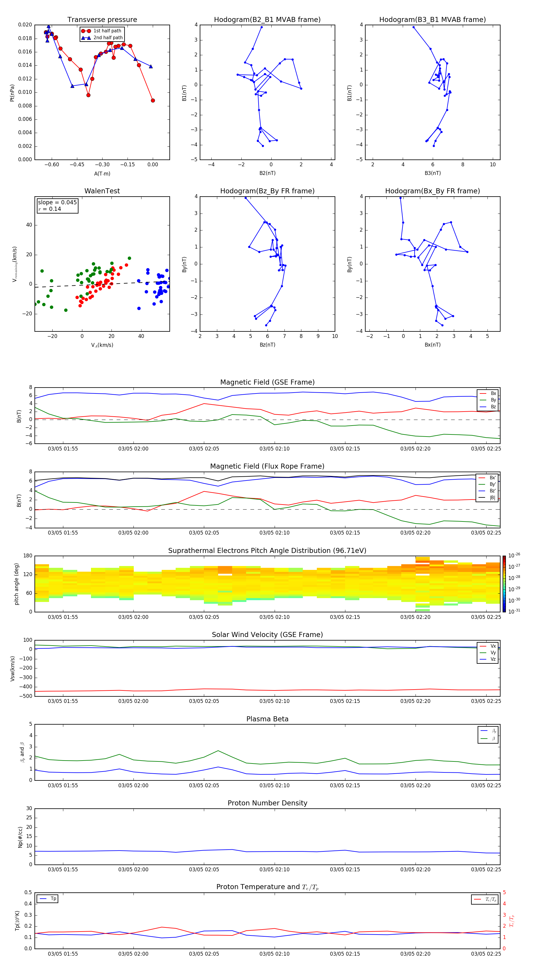The image size is (535, 980).
Task: Click '03/05 02:05' tick under Plasma Beta
Action: coord(204,785)
